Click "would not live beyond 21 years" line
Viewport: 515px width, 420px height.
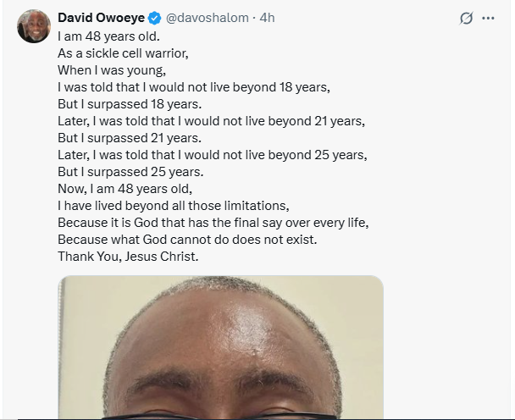(x=211, y=121)
